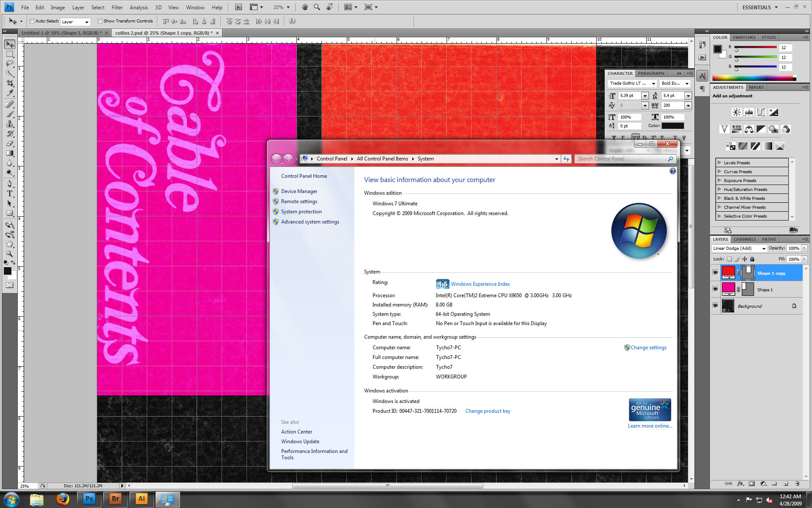Switch to the Channels tab
Image resolution: width=812 pixels, height=508 pixels.
[x=744, y=239]
